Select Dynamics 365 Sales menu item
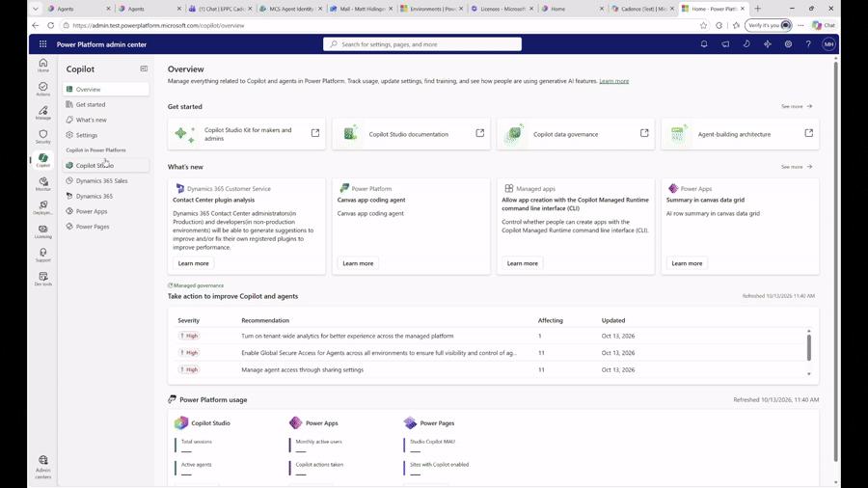The image size is (868, 488). (x=106, y=181)
